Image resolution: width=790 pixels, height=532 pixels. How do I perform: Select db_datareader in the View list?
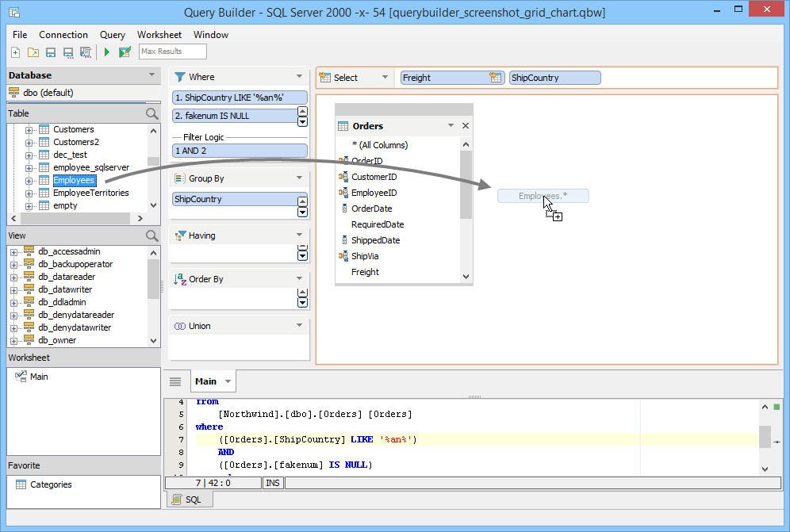coord(67,277)
